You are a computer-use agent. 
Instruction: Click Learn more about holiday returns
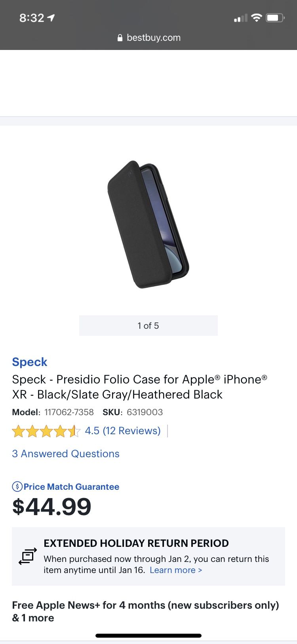click(176, 570)
